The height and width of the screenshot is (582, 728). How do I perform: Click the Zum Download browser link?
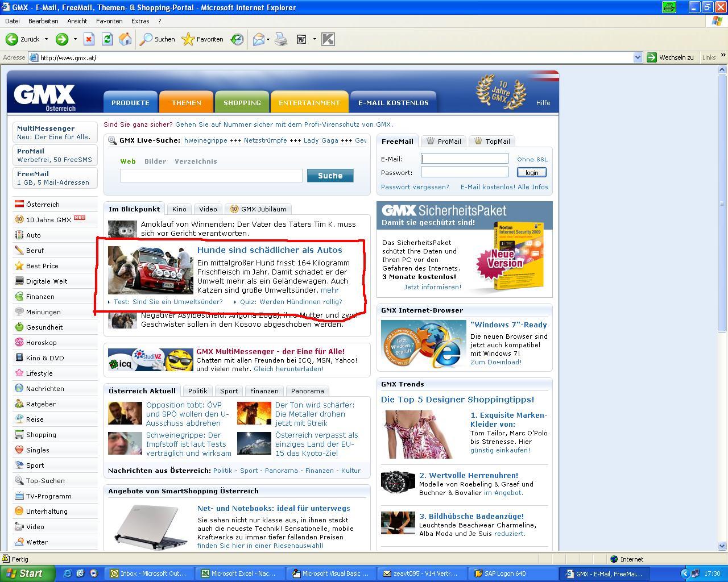pos(496,361)
